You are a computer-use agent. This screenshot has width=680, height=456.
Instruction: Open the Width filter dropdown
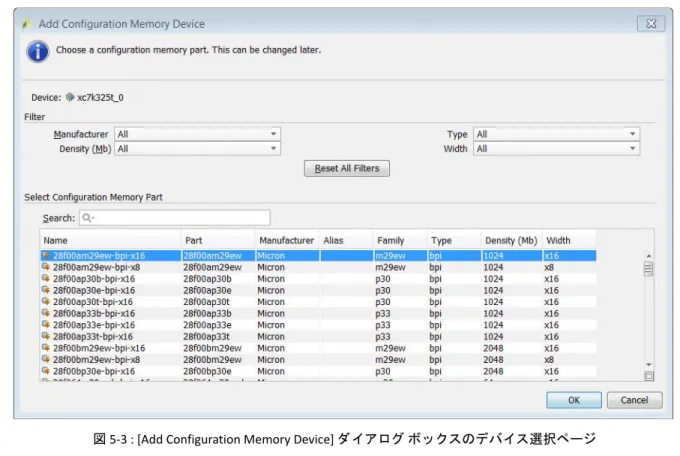coord(556,149)
